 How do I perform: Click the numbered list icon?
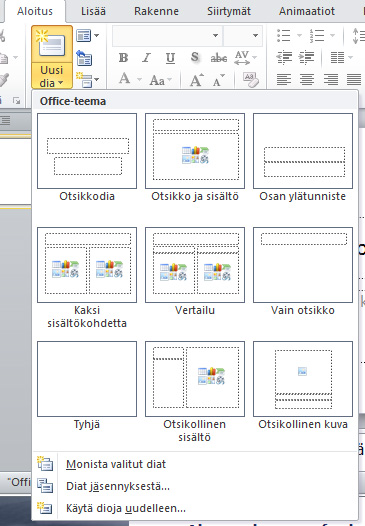click(317, 35)
